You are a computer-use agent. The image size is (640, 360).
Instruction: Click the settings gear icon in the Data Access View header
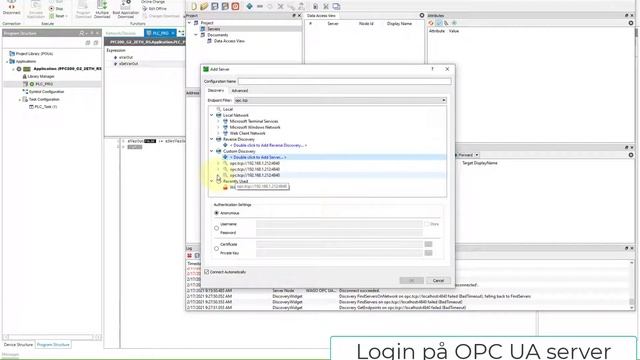click(x=422, y=16)
